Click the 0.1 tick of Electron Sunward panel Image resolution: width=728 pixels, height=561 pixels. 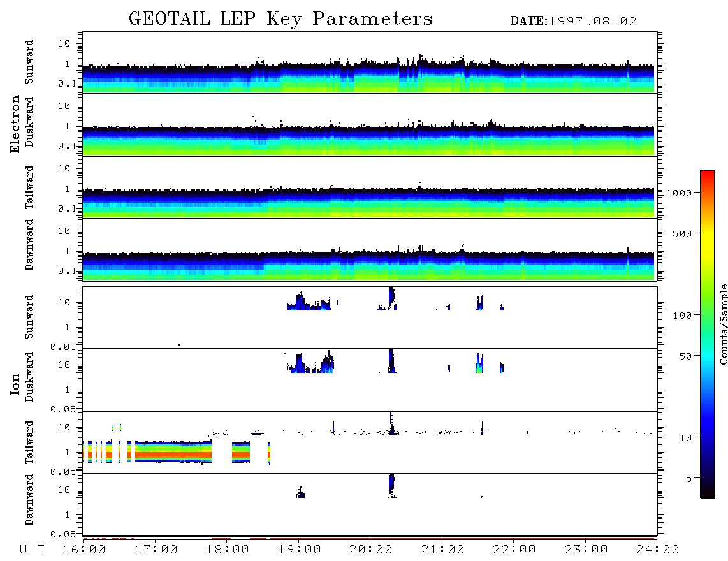[x=66, y=84]
